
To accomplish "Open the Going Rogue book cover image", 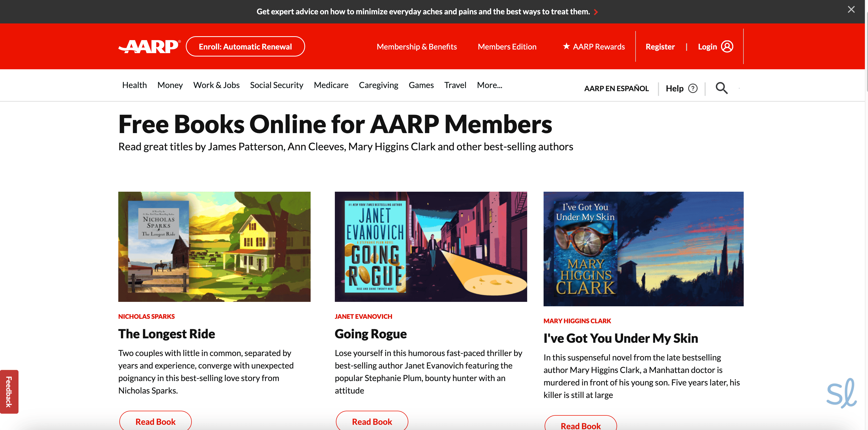I will pos(430,246).
